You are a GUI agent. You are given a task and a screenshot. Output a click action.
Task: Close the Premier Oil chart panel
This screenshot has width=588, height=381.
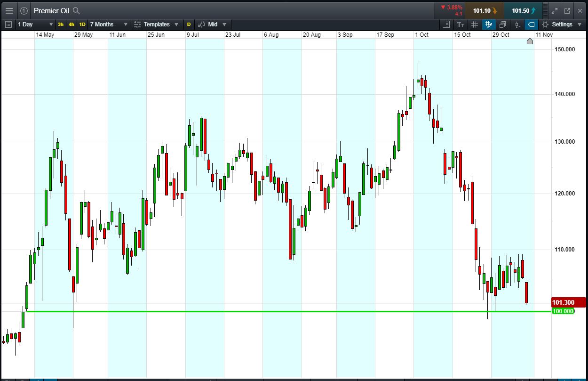point(580,10)
